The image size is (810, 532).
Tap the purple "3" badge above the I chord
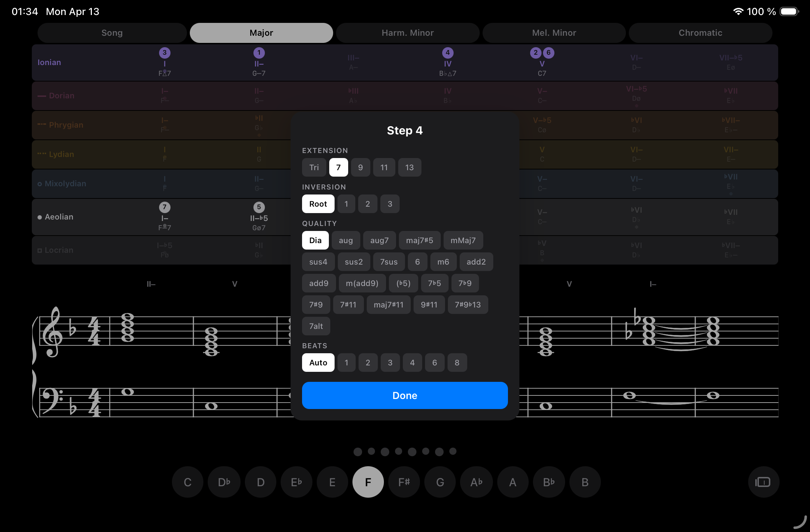coord(164,52)
